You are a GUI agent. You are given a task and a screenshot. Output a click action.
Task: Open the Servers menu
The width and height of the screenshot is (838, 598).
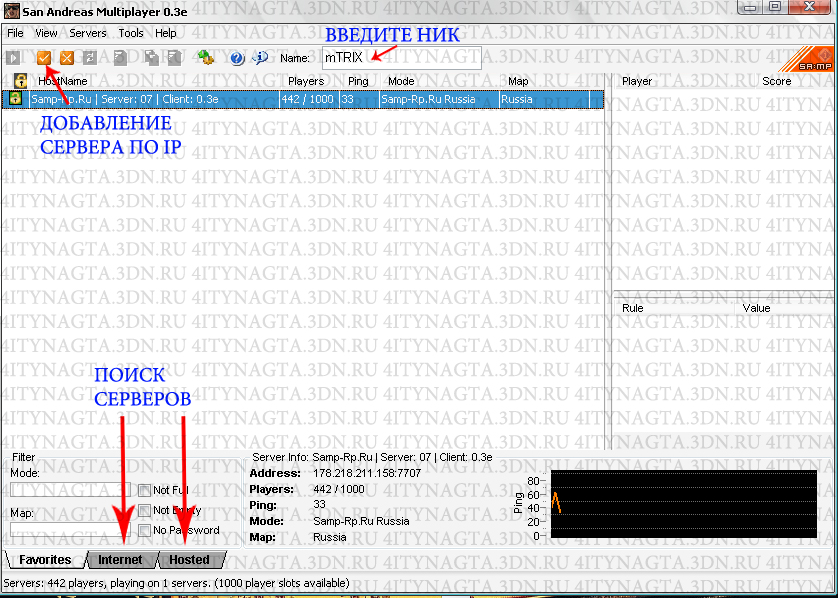click(88, 33)
